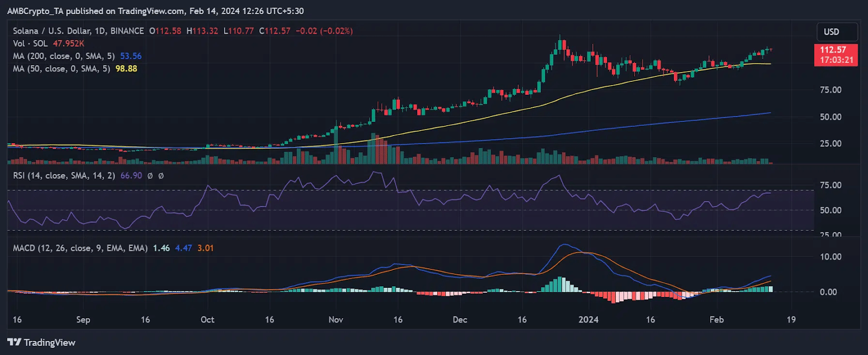Viewport: 868px width, 355px height.
Task: Click the AMBCrypto_TA published header text
Action: (x=155, y=11)
